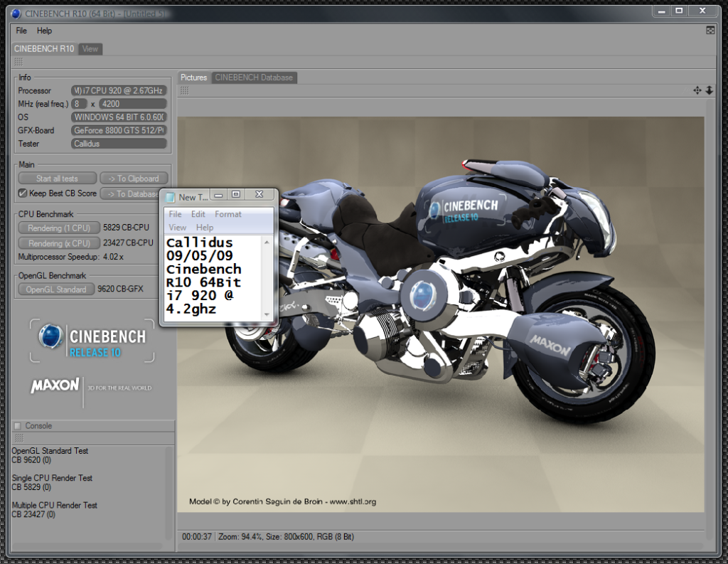Click the Notepad scrollbar down arrow
Image resolution: width=728 pixels, height=564 pixels.
click(267, 314)
